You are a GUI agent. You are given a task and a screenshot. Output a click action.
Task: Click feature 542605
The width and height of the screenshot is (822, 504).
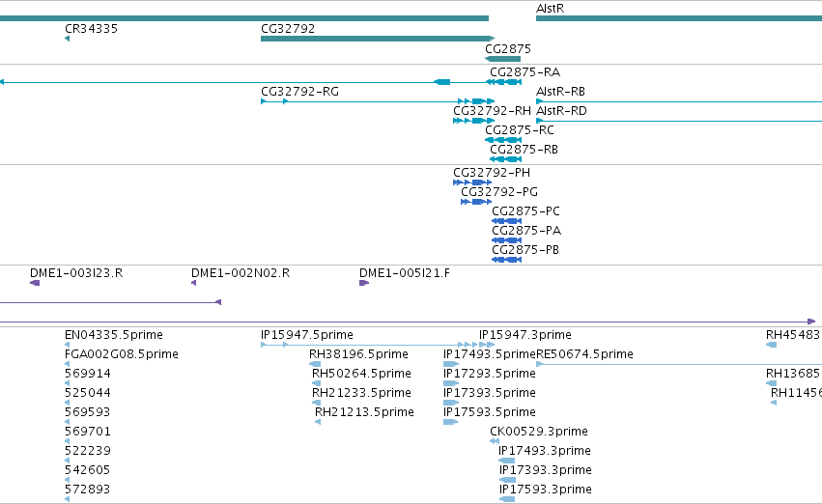coord(67,480)
